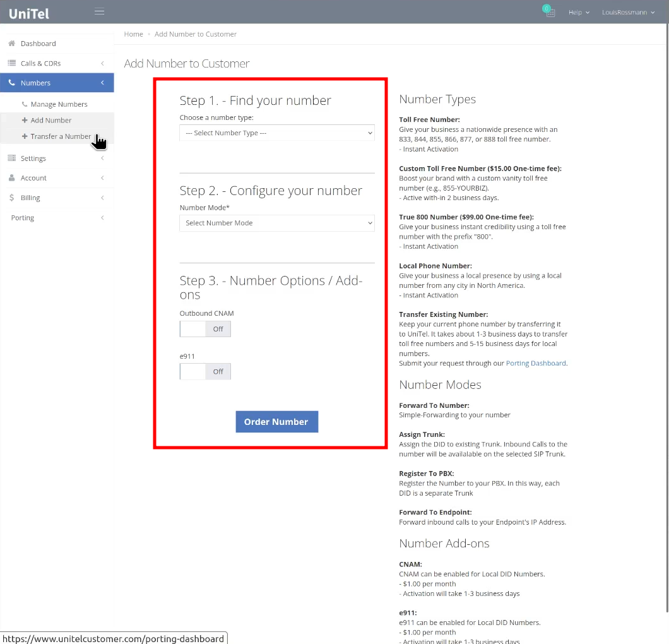The image size is (669, 644).
Task: Open the LouisRossmann user dropdown
Action: tap(628, 12)
